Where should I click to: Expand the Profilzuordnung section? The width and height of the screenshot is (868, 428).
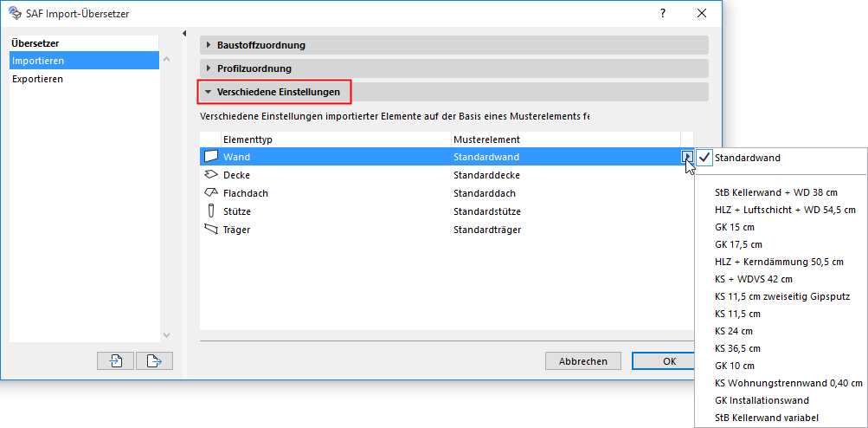[x=454, y=68]
